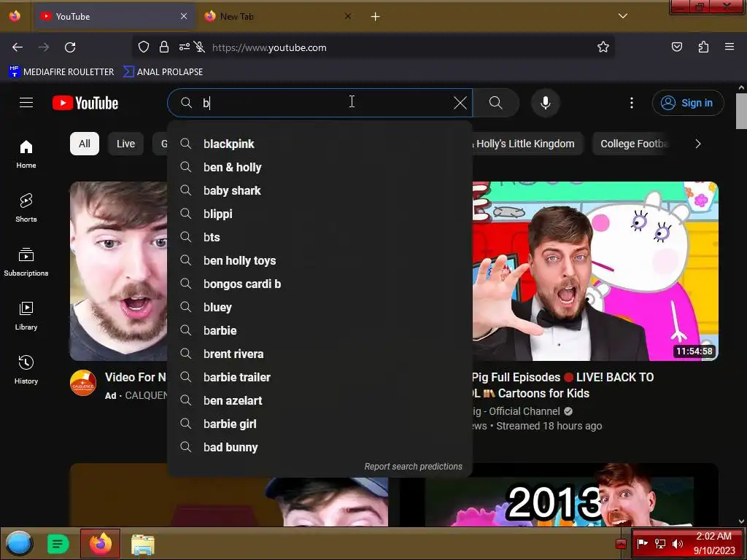The image size is (747, 560).
Task: Click Report search predictions link
Action: pyautogui.click(x=413, y=467)
